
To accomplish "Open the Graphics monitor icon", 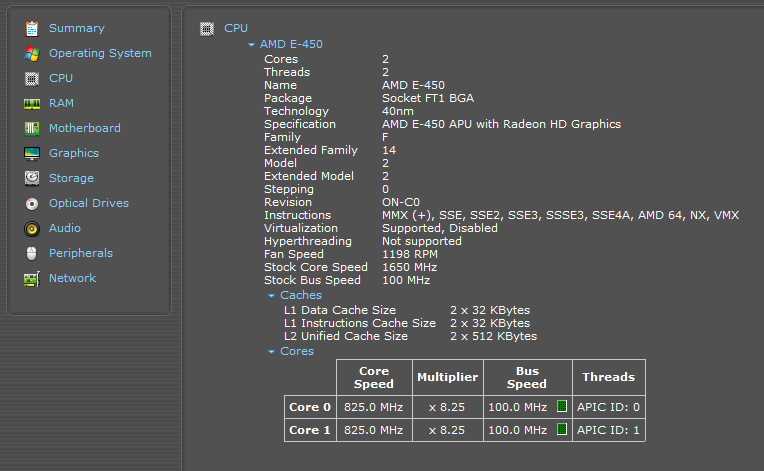I will tap(32, 153).
